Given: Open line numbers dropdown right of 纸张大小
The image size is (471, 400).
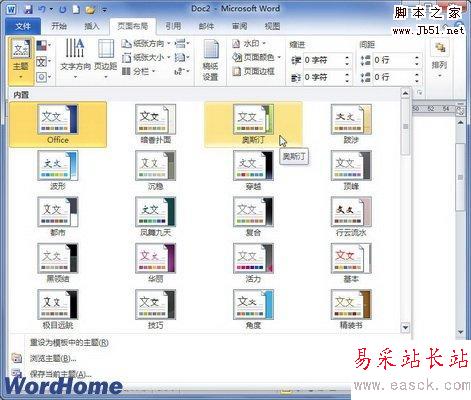Looking at the screenshot, I should pos(182,57).
